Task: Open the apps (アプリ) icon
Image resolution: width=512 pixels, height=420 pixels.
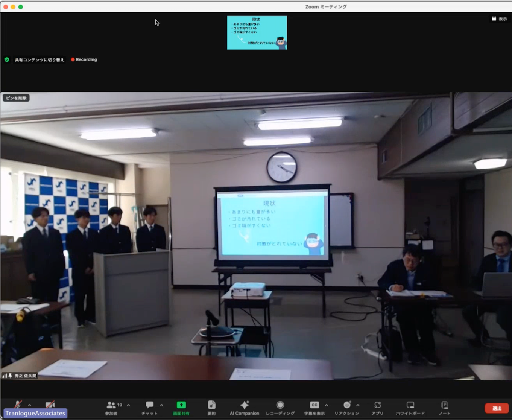Action: pyautogui.click(x=377, y=408)
